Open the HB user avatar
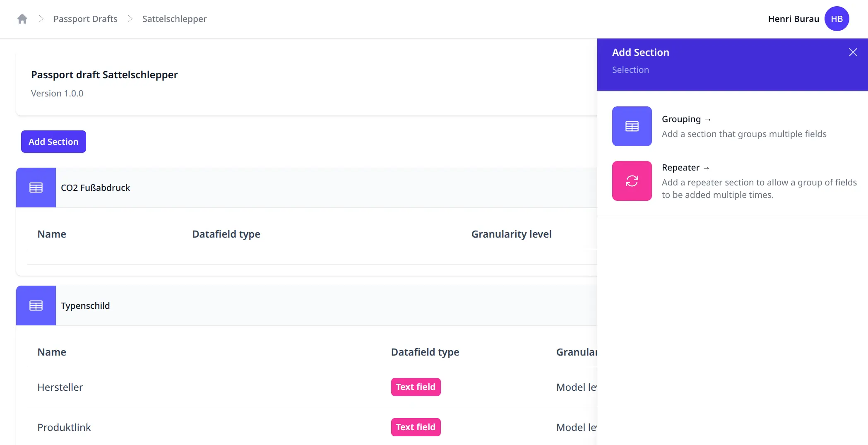Viewport: 868px width, 445px height. pos(837,19)
